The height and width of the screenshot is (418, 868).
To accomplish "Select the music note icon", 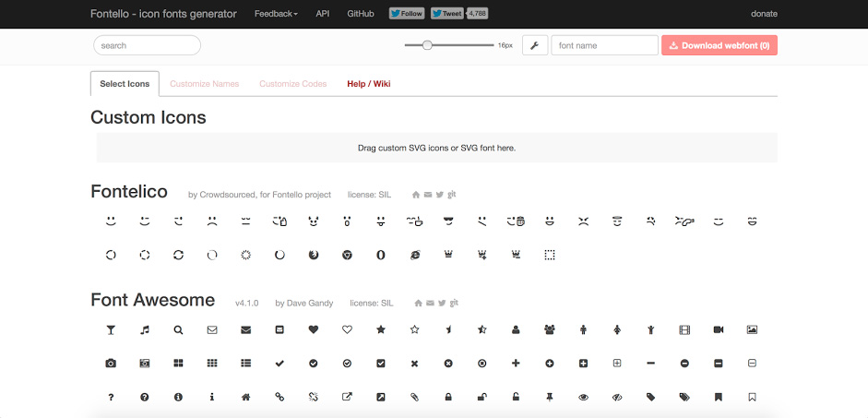I will (145, 330).
